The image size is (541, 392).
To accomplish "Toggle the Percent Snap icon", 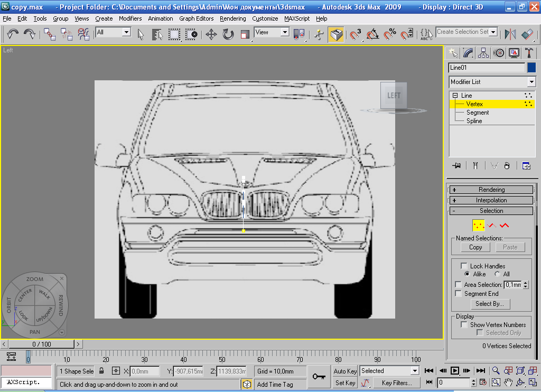I will (x=390, y=34).
